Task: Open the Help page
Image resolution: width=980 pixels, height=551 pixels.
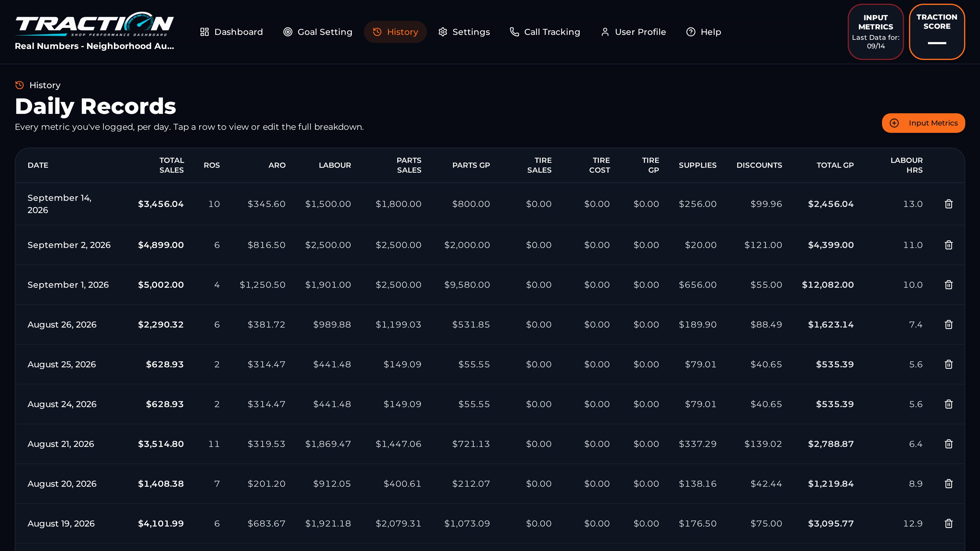Action: pos(703,32)
